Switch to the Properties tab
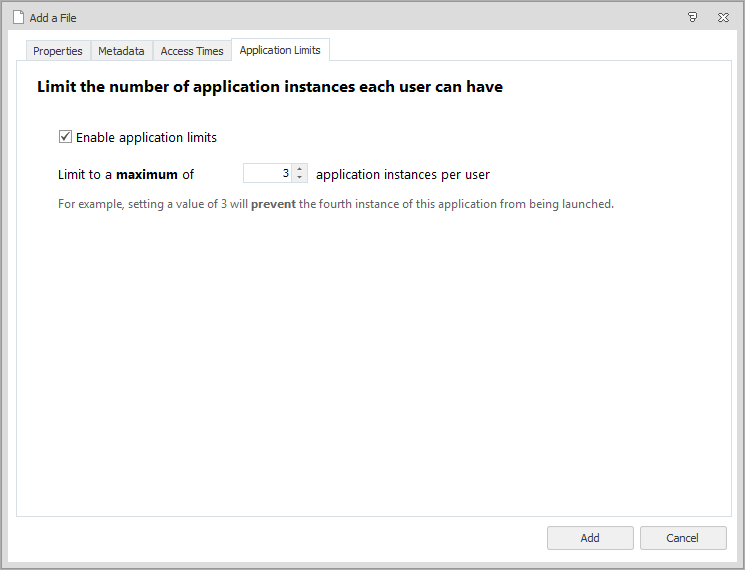Viewport: 745px width, 570px height. tap(58, 51)
